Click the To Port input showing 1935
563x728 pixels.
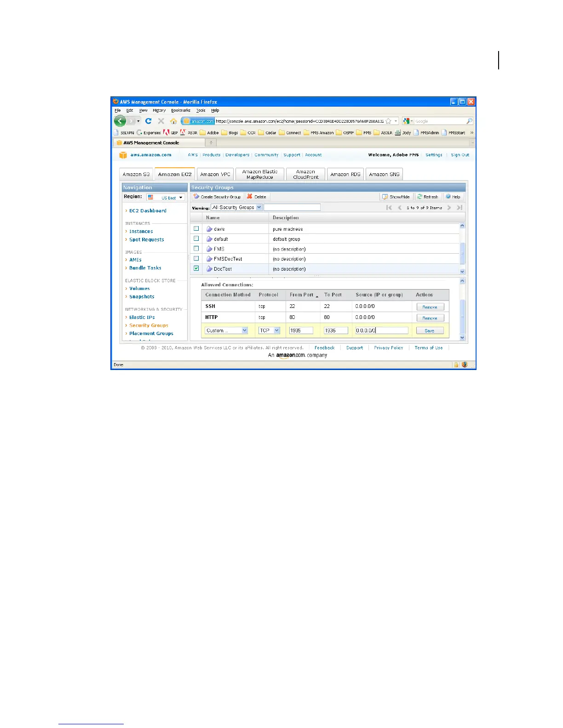coord(336,330)
